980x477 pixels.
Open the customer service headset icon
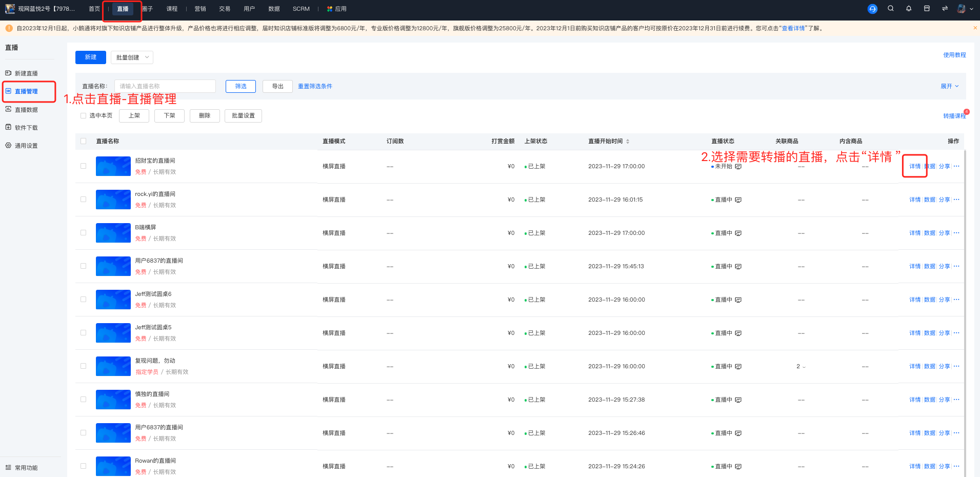(x=872, y=9)
